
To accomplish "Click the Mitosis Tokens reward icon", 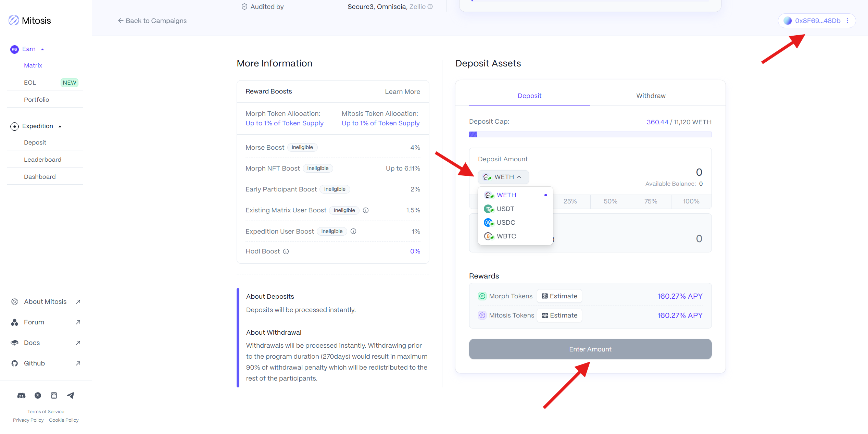I will coord(482,315).
